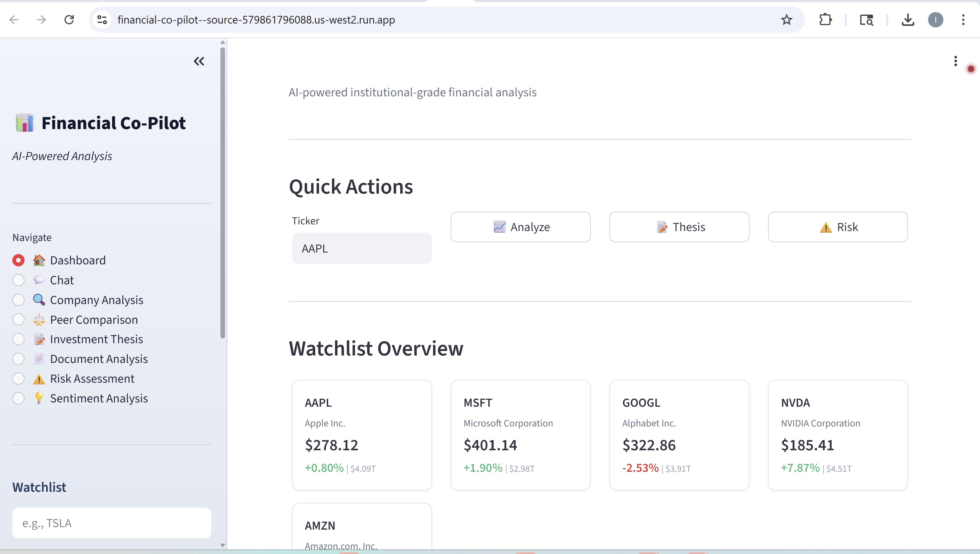Click the Analyze quick action button
Image resolution: width=980 pixels, height=554 pixels.
click(x=520, y=227)
